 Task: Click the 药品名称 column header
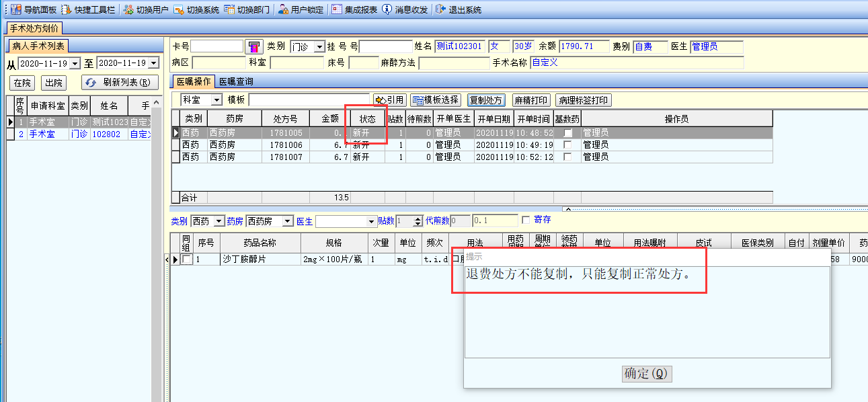pyautogui.click(x=260, y=243)
